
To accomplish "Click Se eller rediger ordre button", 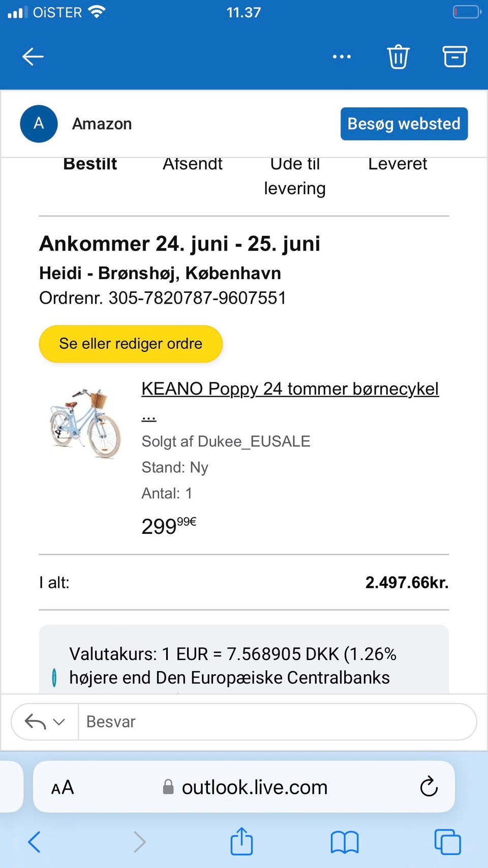I will pyautogui.click(x=131, y=344).
